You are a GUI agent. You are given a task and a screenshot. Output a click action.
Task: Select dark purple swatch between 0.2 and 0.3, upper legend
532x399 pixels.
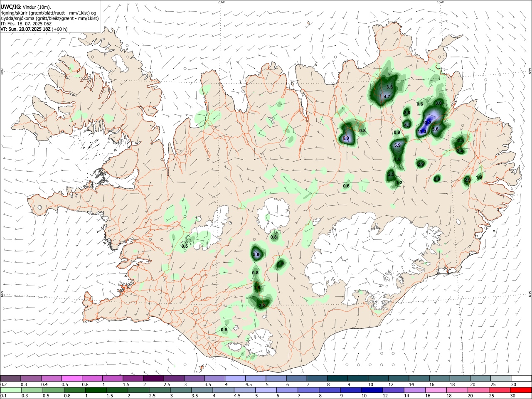tap(10, 378)
